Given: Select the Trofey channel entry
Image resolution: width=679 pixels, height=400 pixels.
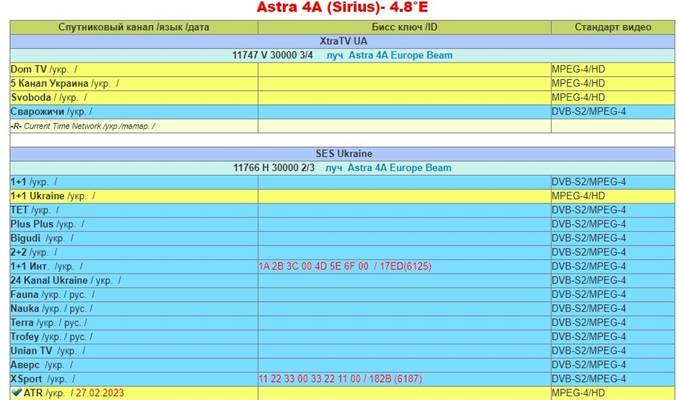Looking at the screenshot, I should [24, 337].
